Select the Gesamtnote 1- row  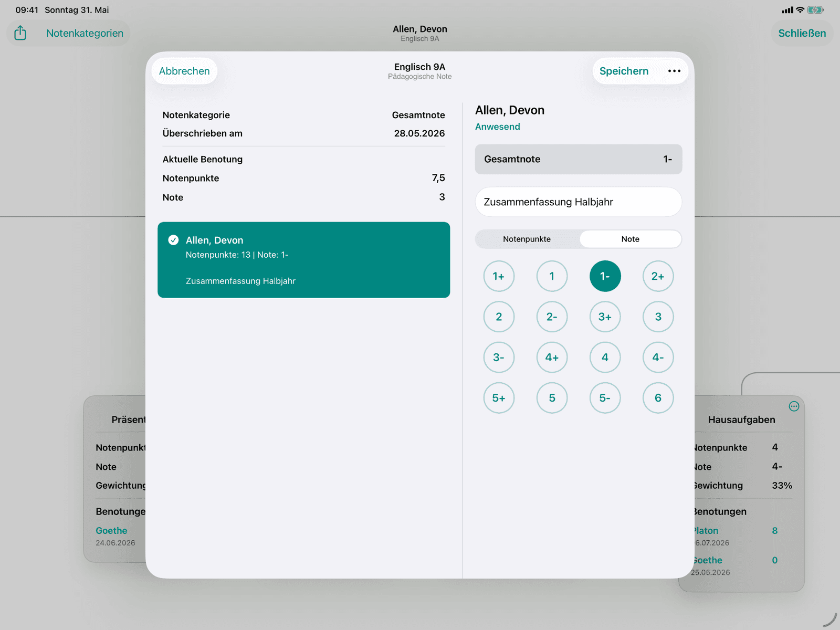[579, 159]
